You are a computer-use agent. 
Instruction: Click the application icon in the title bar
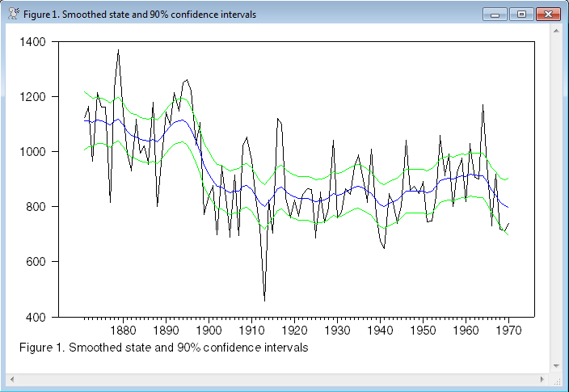[12, 14]
